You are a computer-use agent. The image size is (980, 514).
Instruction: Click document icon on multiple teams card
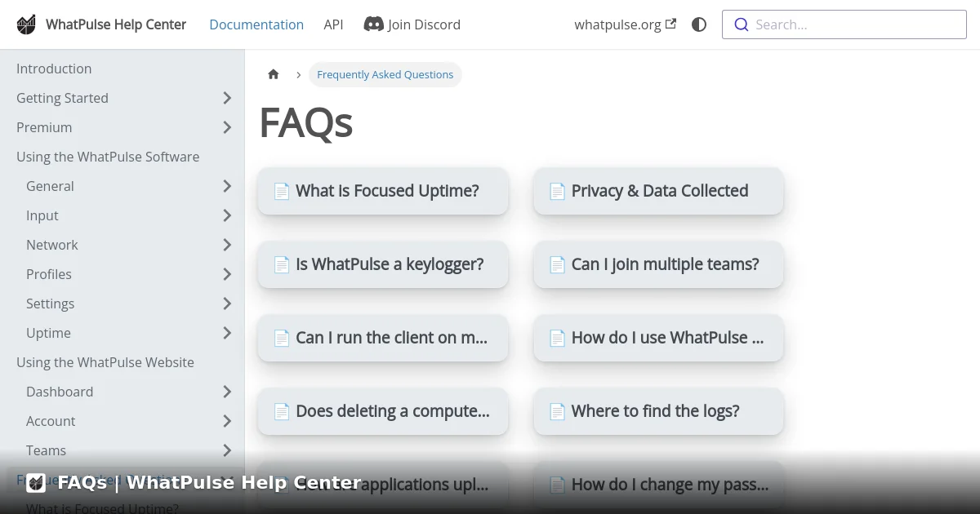[557, 264]
